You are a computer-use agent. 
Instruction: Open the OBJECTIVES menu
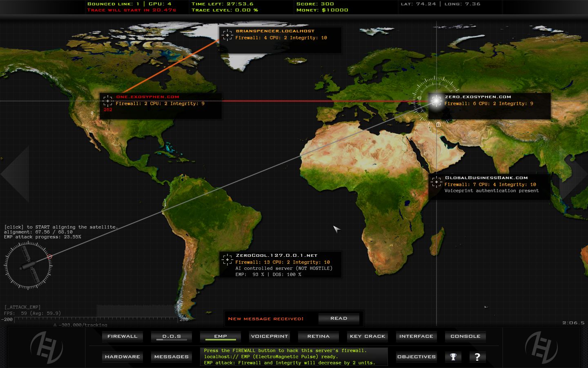click(416, 357)
